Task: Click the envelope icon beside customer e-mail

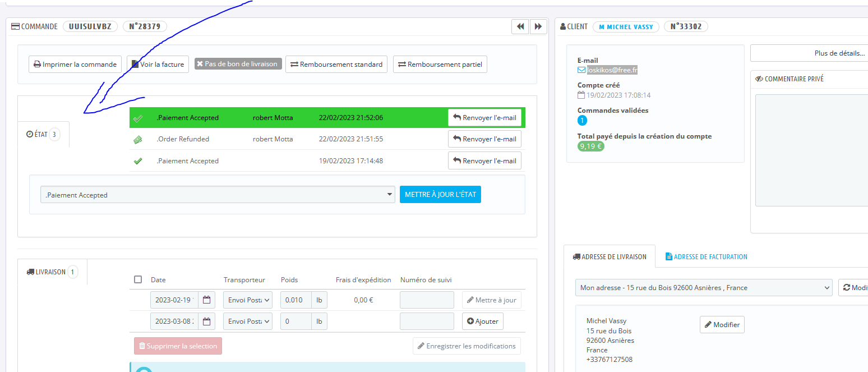Action: [581, 70]
